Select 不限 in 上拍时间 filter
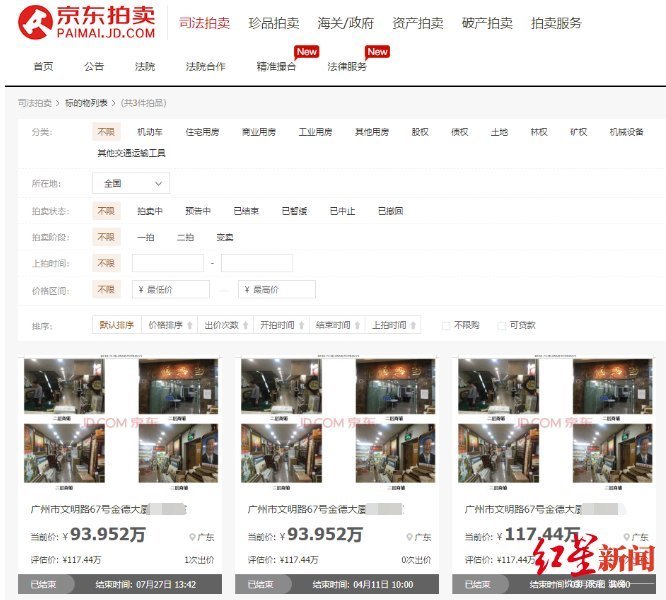The height and width of the screenshot is (600, 666). click(x=106, y=263)
